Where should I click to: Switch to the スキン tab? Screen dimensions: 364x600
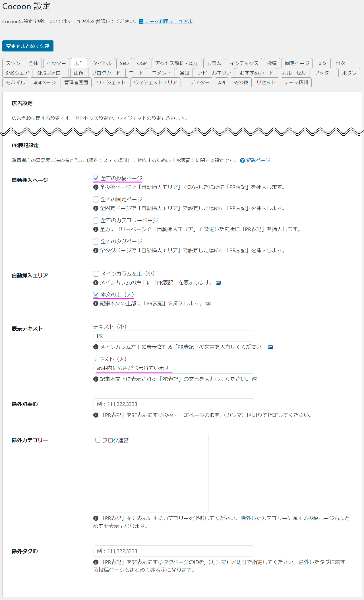click(13, 63)
